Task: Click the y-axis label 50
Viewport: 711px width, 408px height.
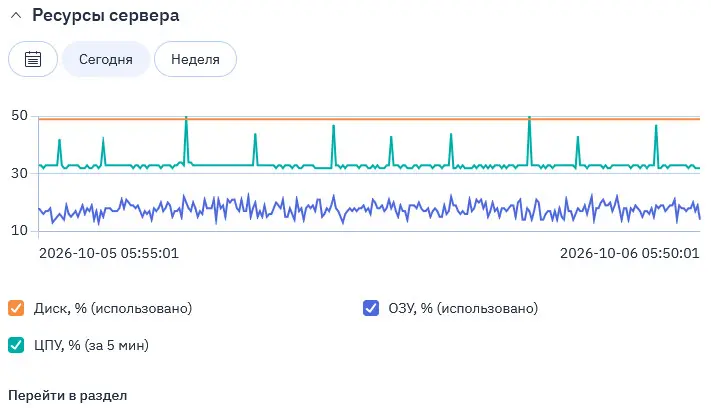Action: point(19,115)
